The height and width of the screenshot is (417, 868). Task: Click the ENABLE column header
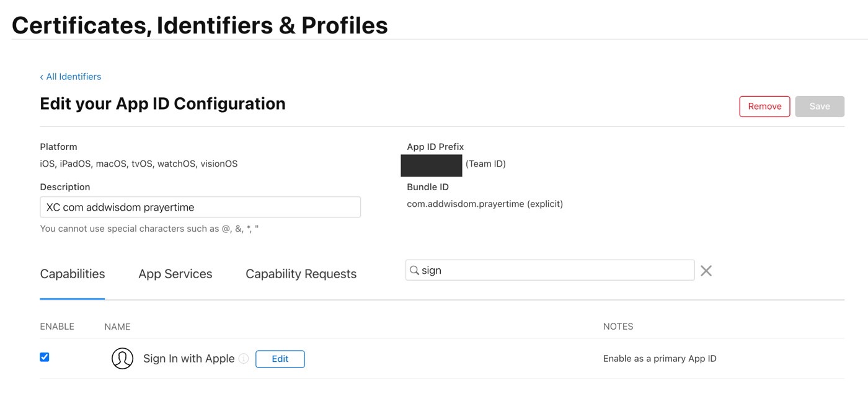pyautogui.click(x=57, y=327)
